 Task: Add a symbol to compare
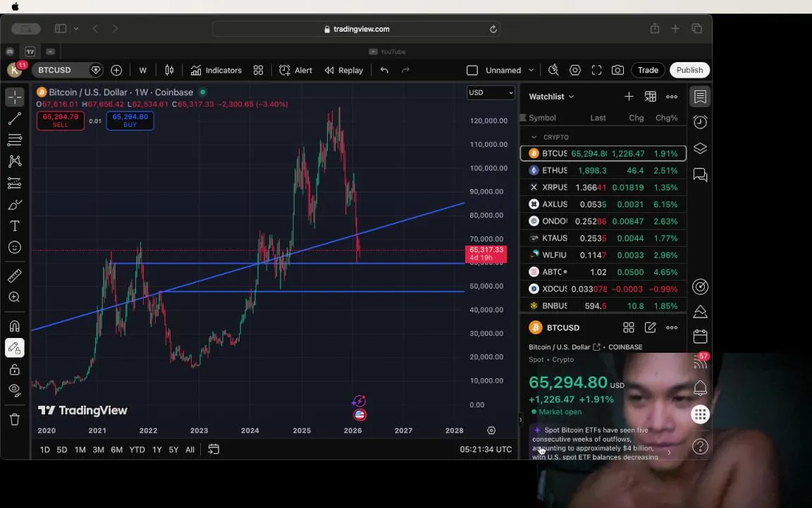click(116, 70)
